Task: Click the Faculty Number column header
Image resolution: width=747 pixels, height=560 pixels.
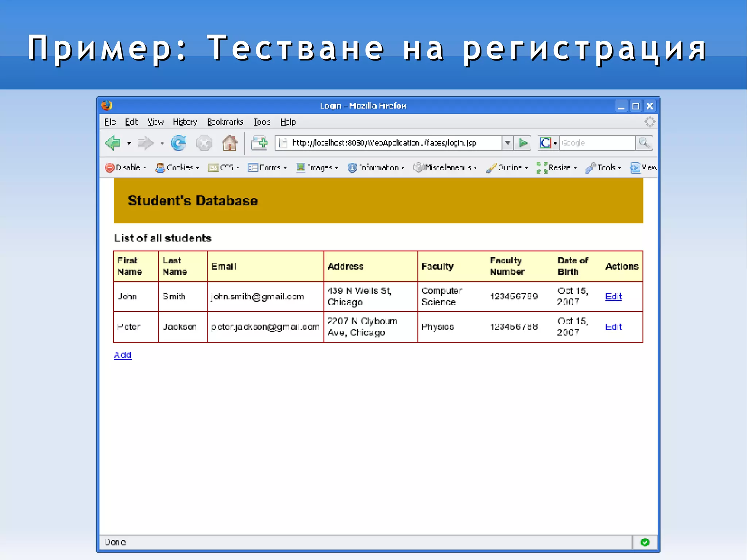Action: coord(507,266)
